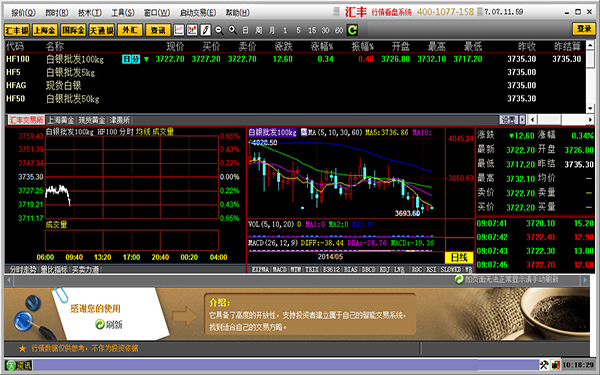Sort by the 涨幅% column header
Viewport: 600px width, 375px height.
point(322,46)
